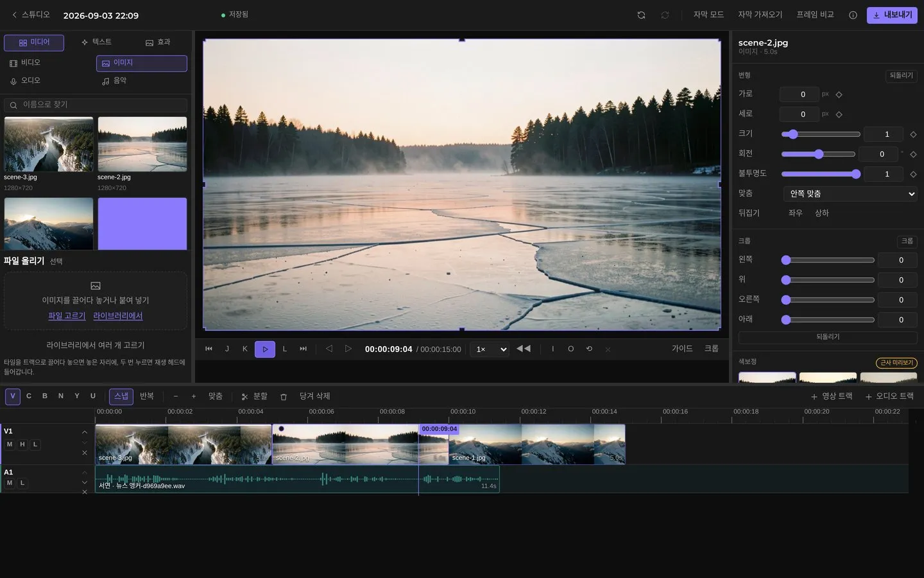Viewport: 924px width, 578px height.
Task: Click the 파일 고르기 link
Action: click(67, 316)
